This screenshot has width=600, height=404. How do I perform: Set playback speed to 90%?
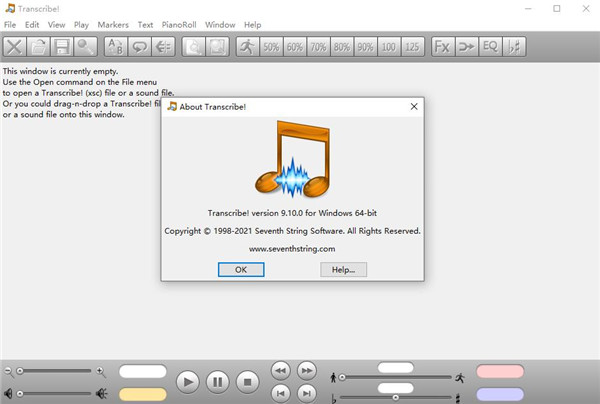pyautogui.click(x=365, y=47)
